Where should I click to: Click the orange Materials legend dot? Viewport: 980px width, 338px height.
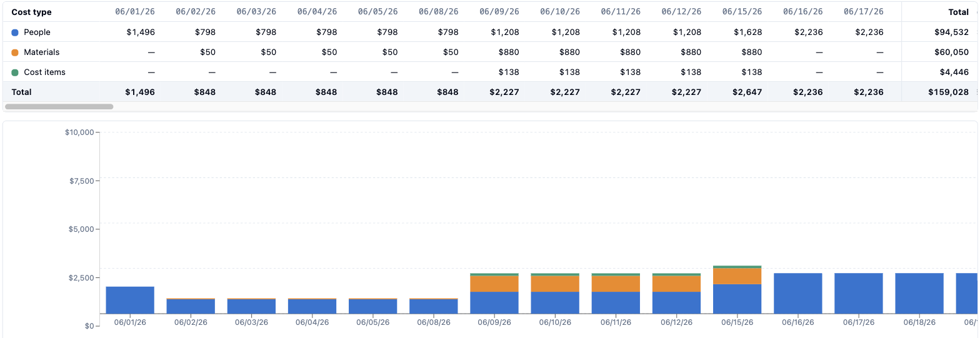[x=15, y=52]
